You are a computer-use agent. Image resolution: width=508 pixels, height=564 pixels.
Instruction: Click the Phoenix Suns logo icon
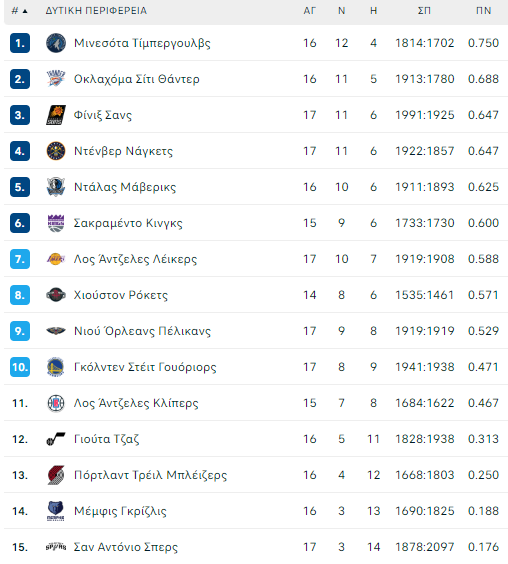[56, 115]
